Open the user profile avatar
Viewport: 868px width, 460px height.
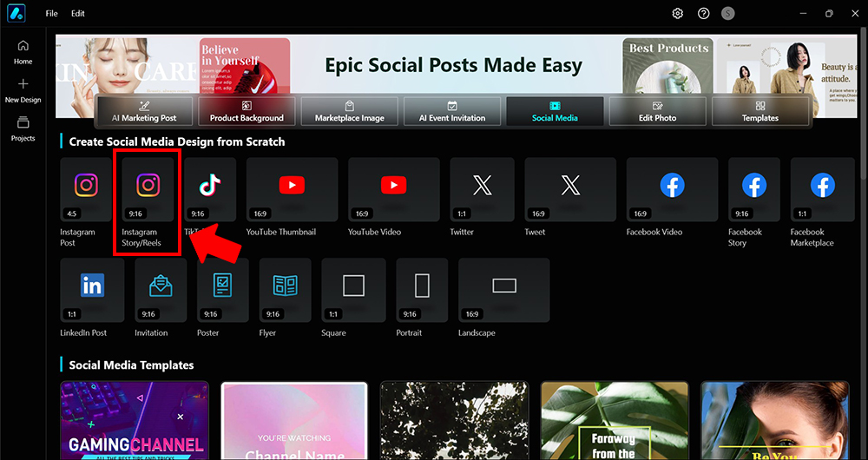point(728,13)
